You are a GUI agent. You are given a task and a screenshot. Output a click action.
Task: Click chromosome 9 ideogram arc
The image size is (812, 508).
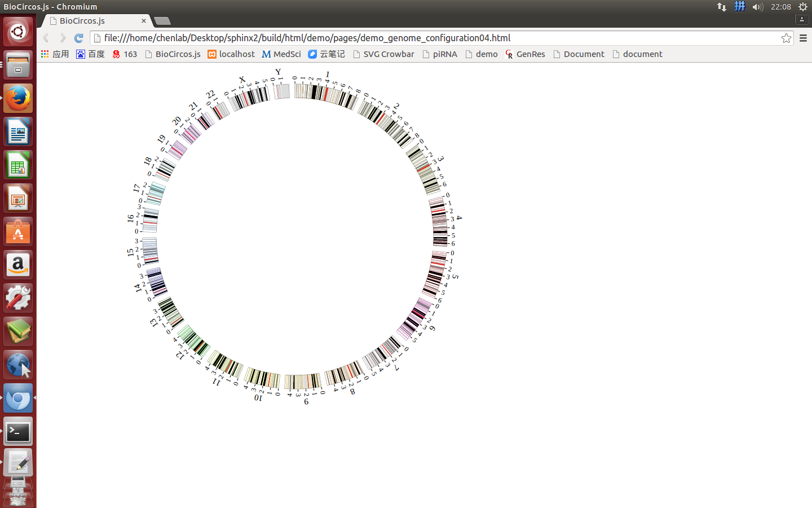point(303,382)
